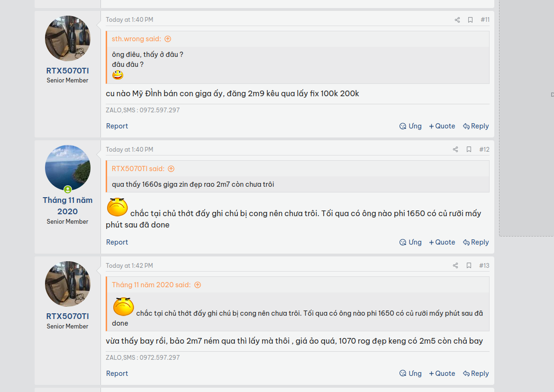Open permalink #13
The height and width of the screenshot is (392, 554).
[x=484, y=265]
